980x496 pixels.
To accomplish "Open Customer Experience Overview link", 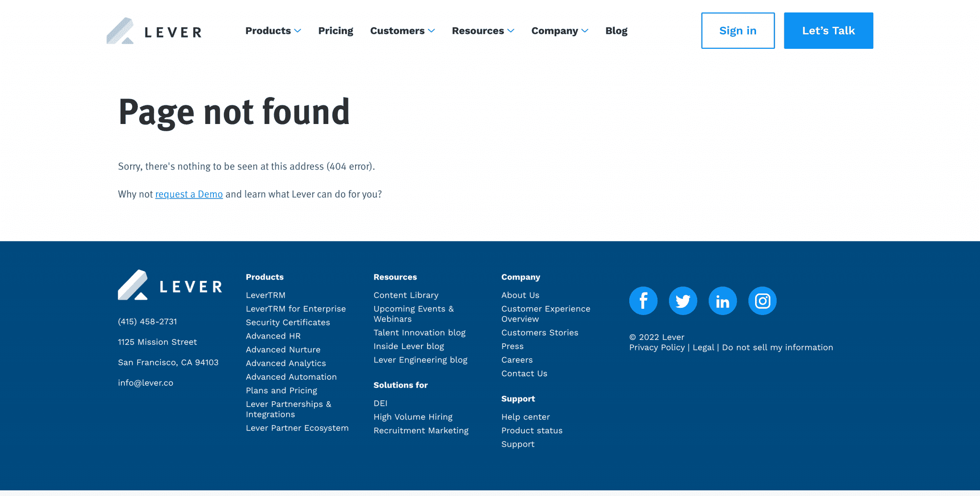I will (546, 314).
